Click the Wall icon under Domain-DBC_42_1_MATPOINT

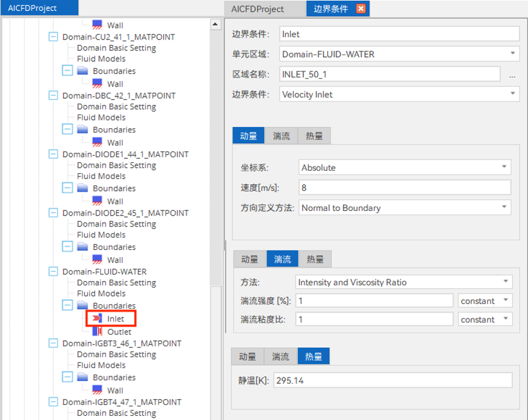[x=97, y=143]
